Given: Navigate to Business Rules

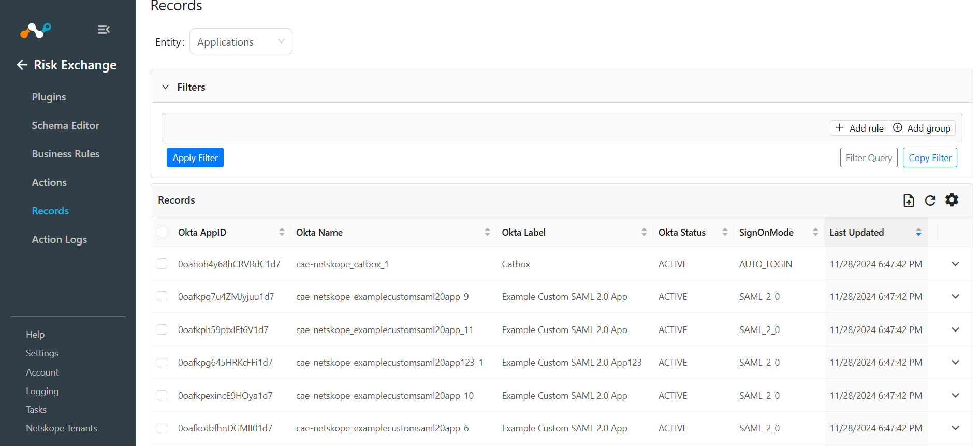Looking at the screenshot, I should [x=66, y=154].
